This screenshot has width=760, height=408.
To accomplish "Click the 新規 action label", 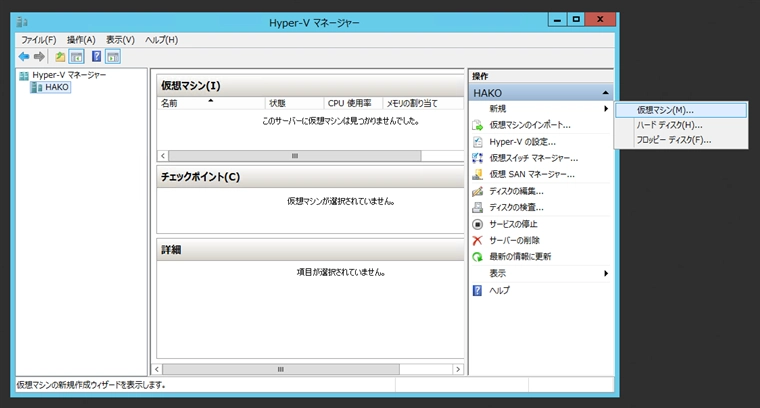I will (x=498, y=109).
